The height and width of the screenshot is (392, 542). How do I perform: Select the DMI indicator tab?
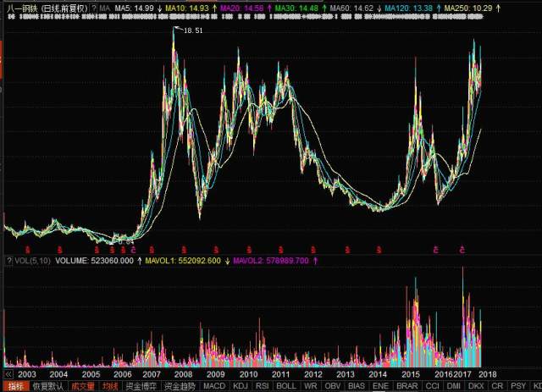coord(454,386)
